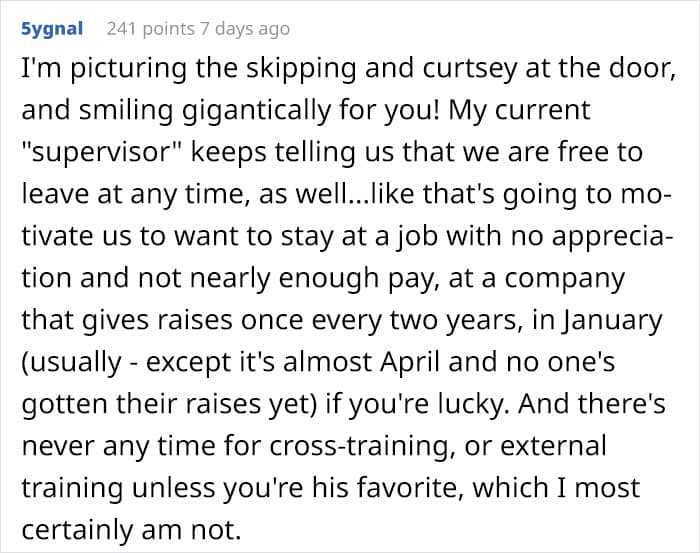Screen dimensions: 700x553
Task: Click the word lucky in the comment
Action: tap(473, 404)
